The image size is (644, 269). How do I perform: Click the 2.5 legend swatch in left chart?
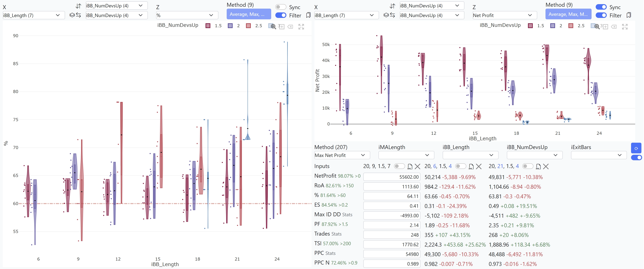click(248, 26)
